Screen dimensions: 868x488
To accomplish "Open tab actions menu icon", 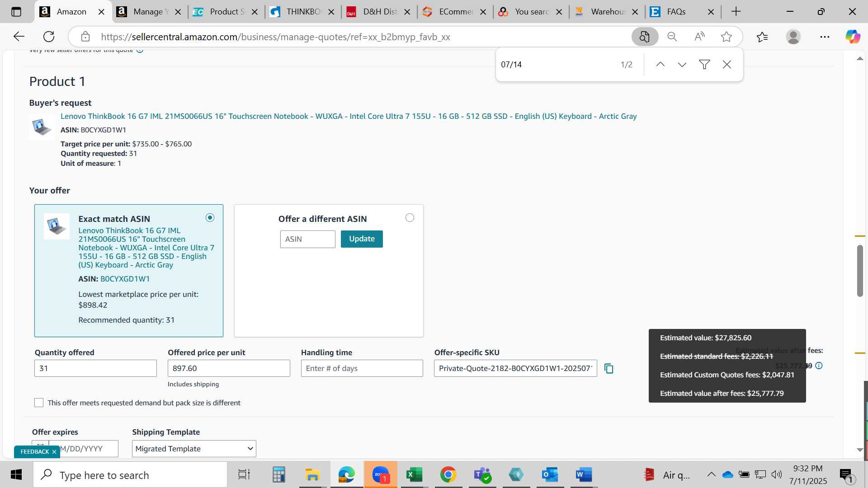I will (16, 12).
